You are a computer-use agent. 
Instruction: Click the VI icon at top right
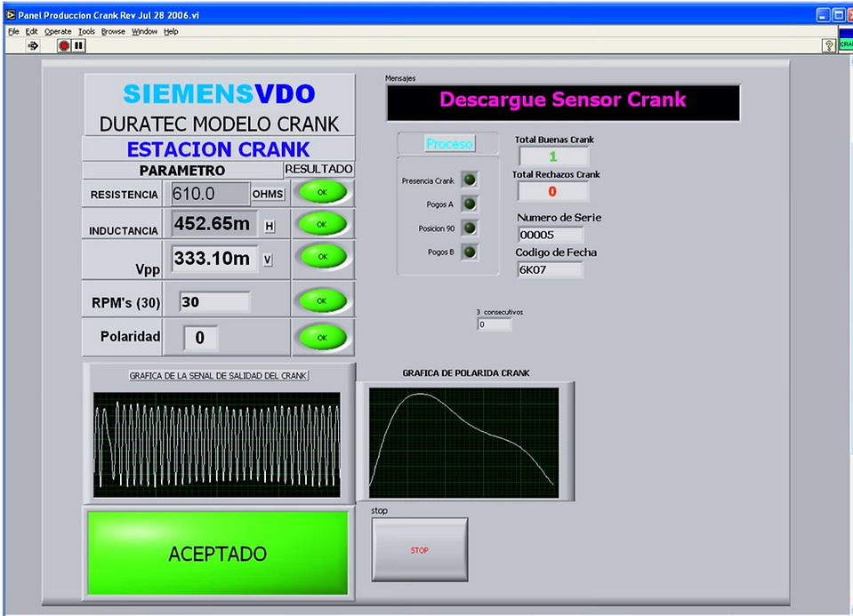[846, 41]
